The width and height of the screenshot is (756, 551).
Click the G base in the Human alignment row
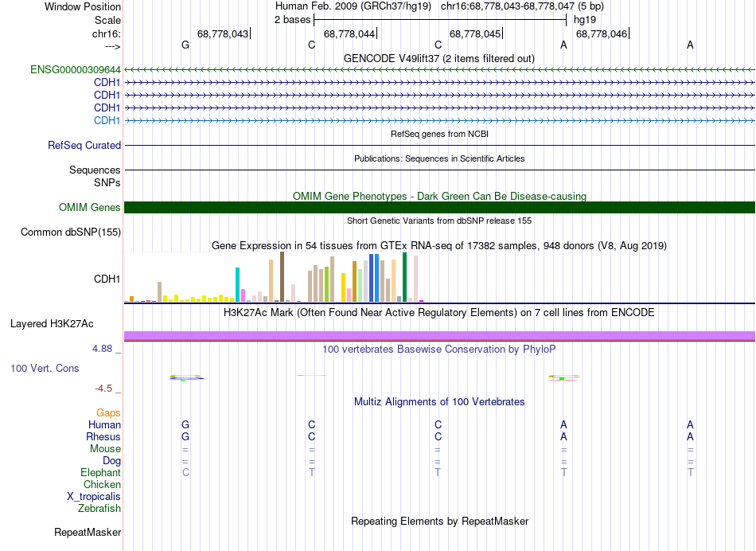[x=185, y=424]
